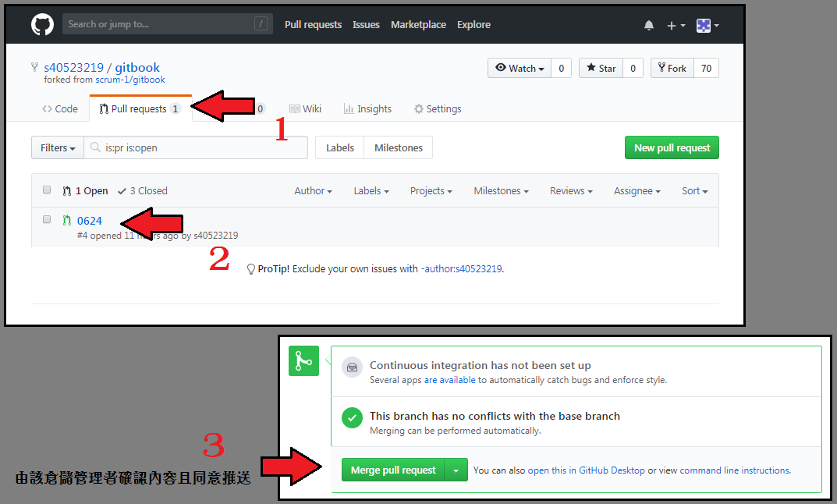The image size is (837, 504).
Task: Expand the Assignee filter dropdown
Action: pos(637,191)
